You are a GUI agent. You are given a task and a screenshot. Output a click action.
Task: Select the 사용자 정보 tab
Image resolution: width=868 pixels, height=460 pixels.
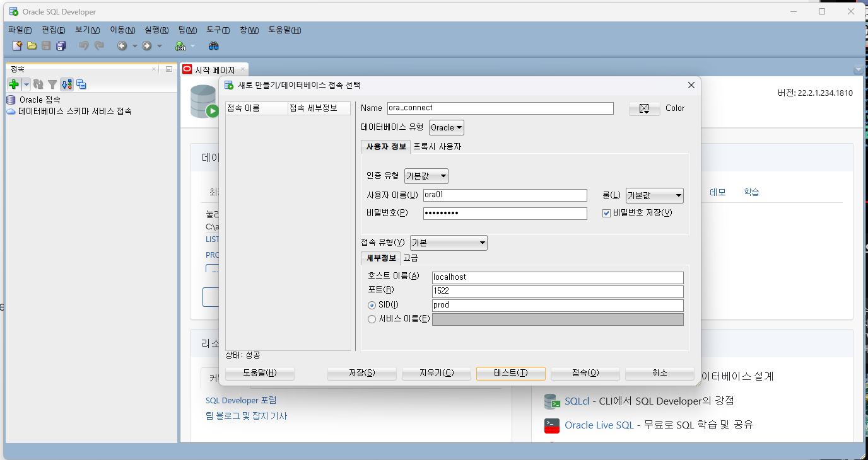point(386,146)
